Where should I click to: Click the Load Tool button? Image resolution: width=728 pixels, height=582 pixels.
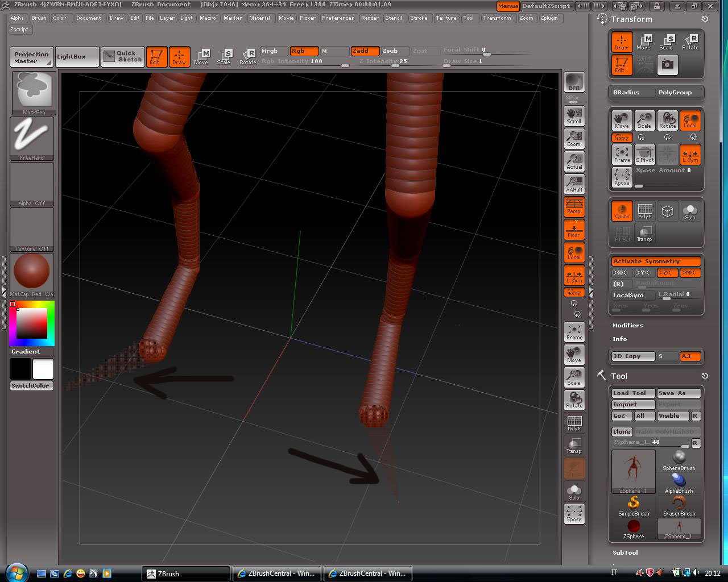[x=632, y=392]
